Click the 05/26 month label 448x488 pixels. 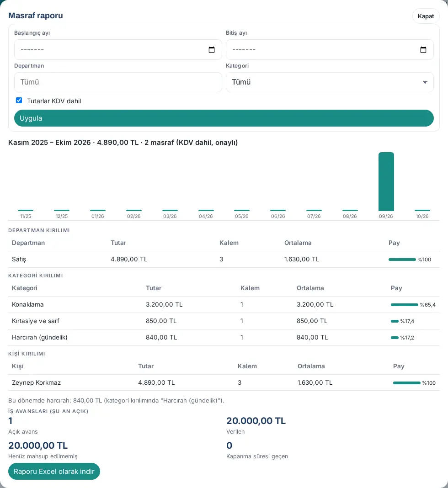(x=241, y=216)
